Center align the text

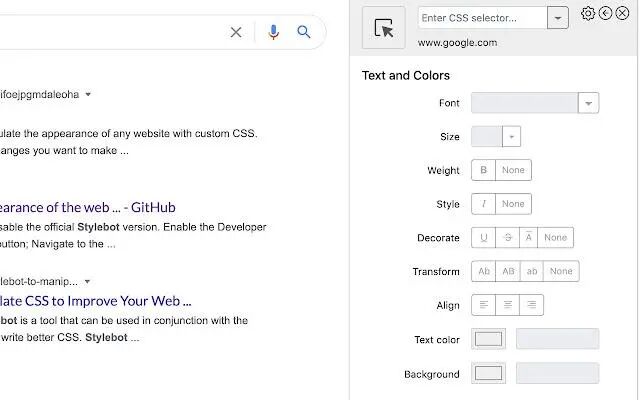508,305
